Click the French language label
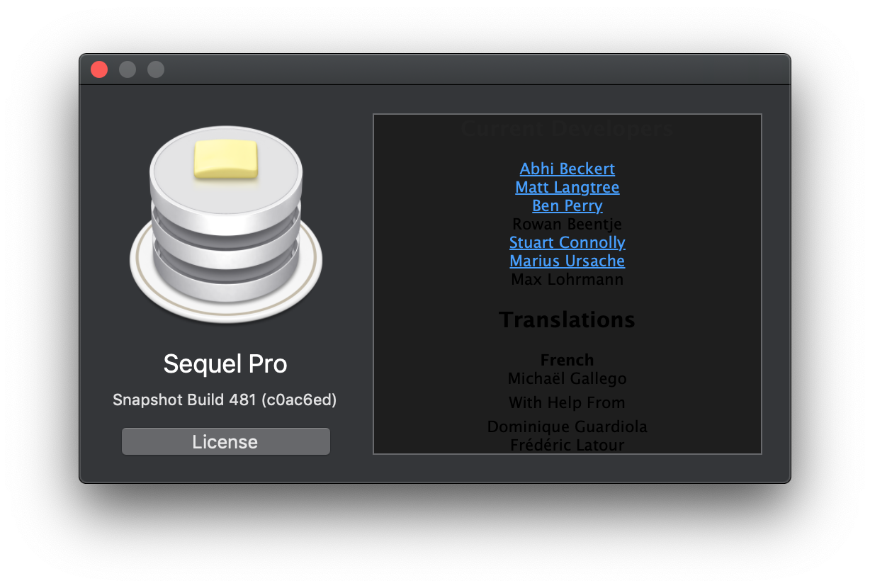The width and height of the screenshot is (870, 588). coord(567,360)
